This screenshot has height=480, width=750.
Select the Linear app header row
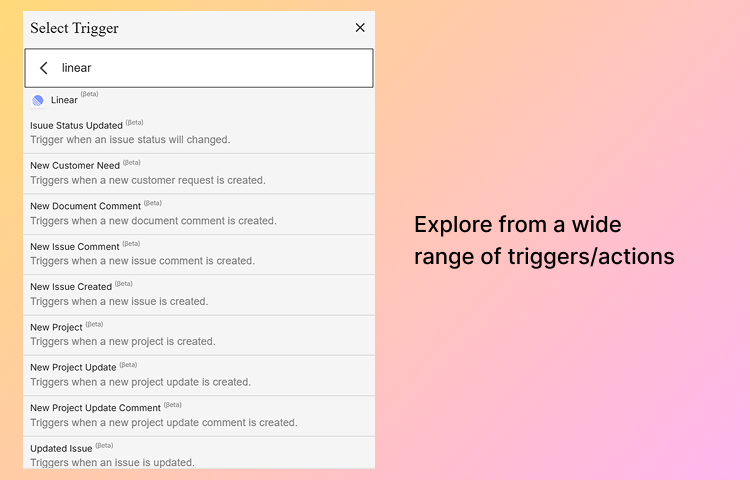pos(199,100)
